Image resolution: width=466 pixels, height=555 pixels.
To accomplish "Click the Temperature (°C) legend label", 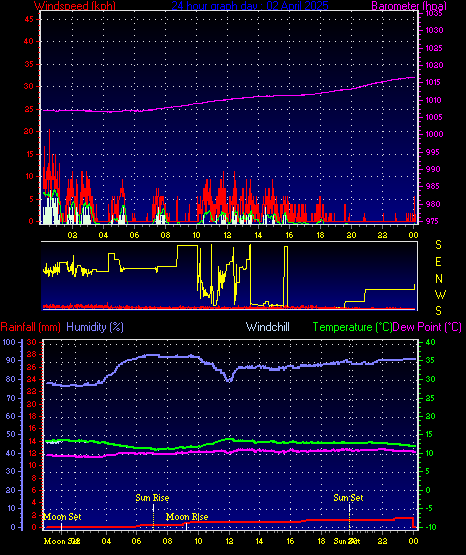I will coord(352,327).
